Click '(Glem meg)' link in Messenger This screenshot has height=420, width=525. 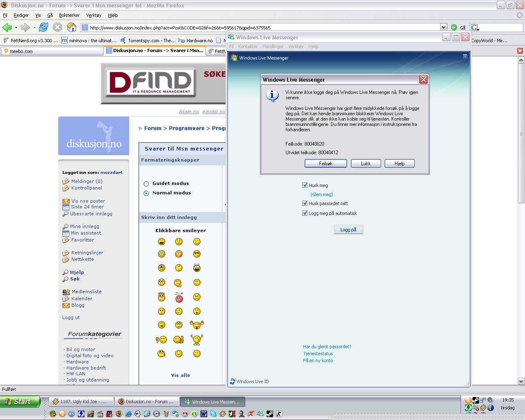(322, 194)
